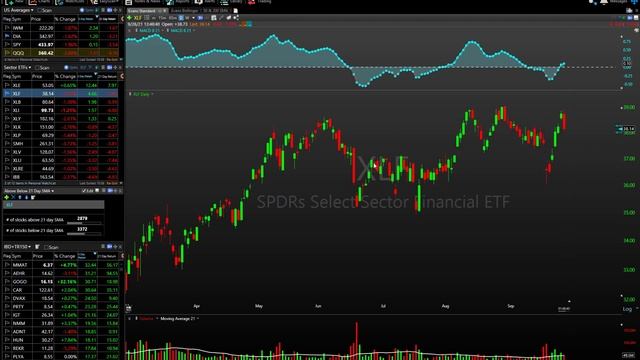Click camera icon in US Averages header
Viewport: 640px width, 360px height.
tap(109, 10)
